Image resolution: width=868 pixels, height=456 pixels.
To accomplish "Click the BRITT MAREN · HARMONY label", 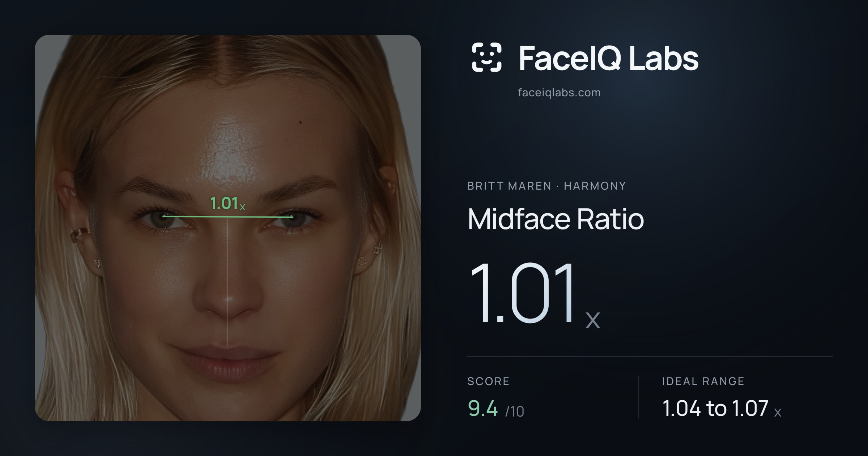I will (546, 186).
